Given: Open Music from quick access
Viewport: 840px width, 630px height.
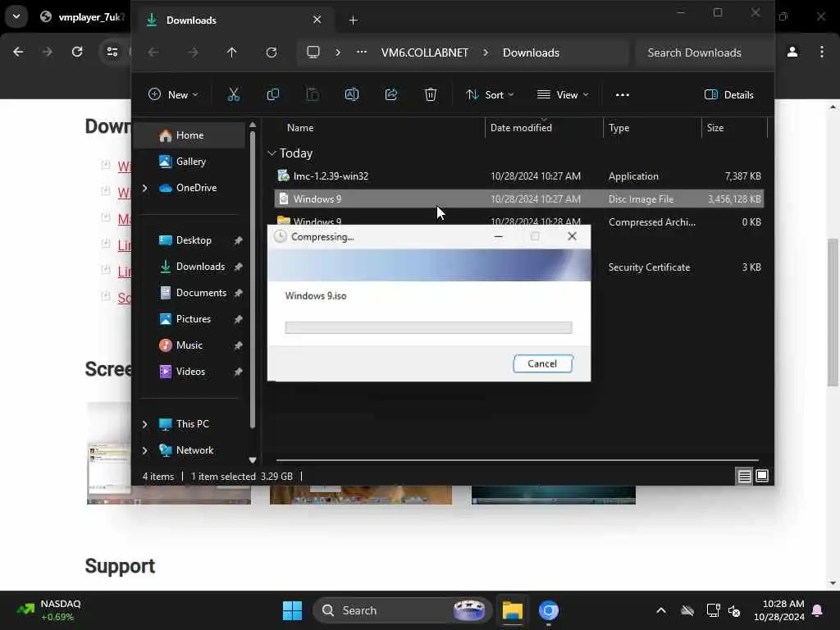Looking at the screenshot, I should pyautogui.click(x=189, y=345).
